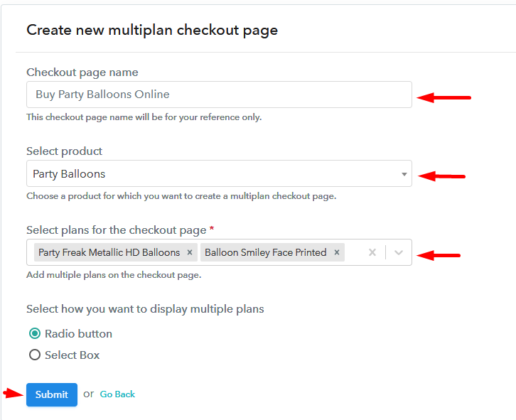Click the red arrow beside Party Balloons dropdown
This screenshot has width=516, height=420.
click(441, 176)
